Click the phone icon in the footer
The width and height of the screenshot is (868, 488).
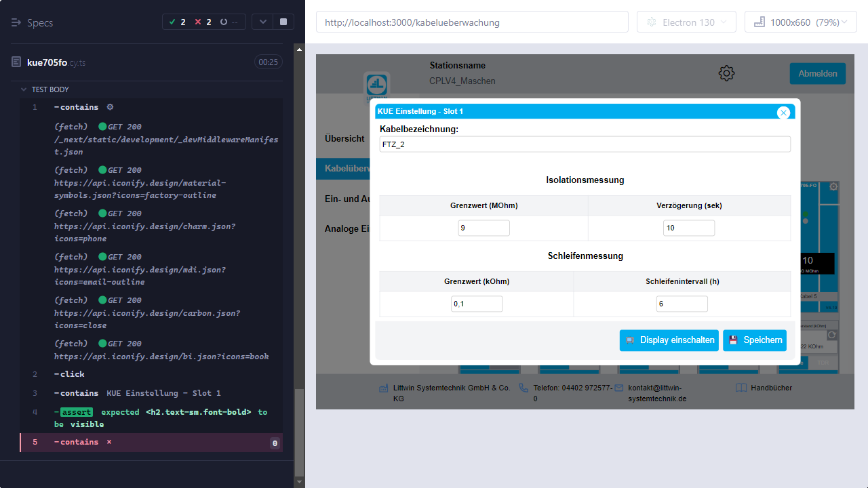[524, 388]
